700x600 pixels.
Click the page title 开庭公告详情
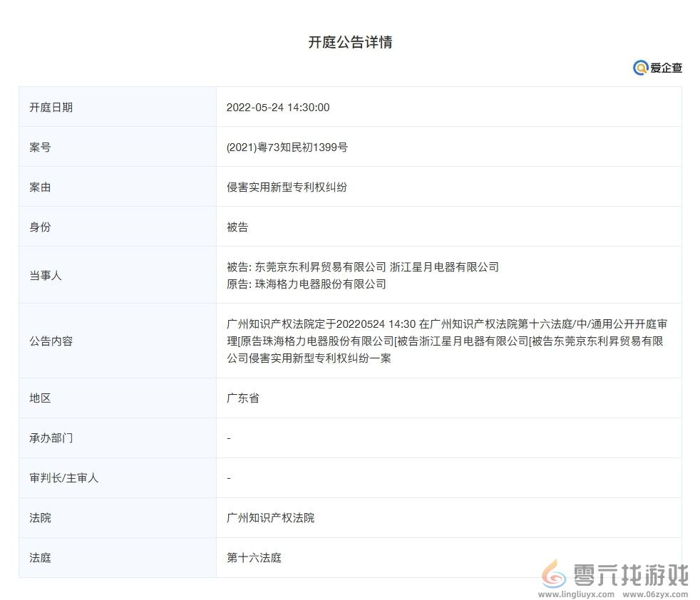click(350, 43)
